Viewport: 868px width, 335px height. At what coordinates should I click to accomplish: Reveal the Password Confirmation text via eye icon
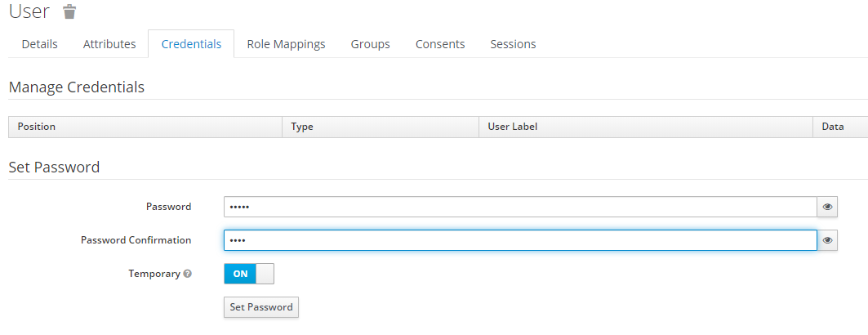[x=827, y=240]
